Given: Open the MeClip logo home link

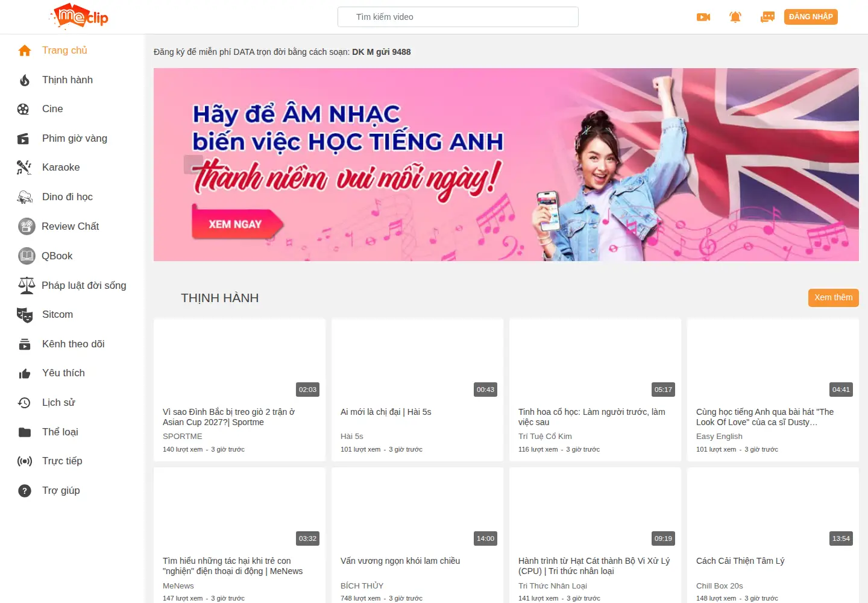Looking at the screenshot, I should (x=79, y=16).
